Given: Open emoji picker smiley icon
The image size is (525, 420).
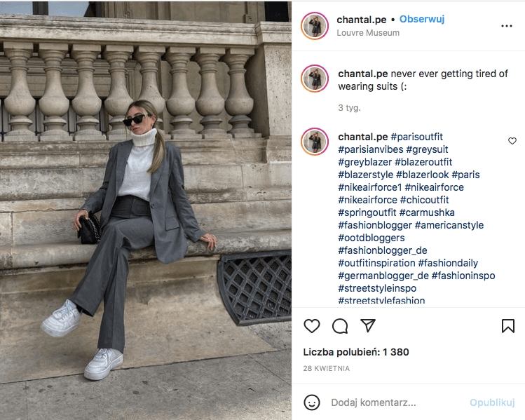Looking at the screenshot, I should [312, 402].
